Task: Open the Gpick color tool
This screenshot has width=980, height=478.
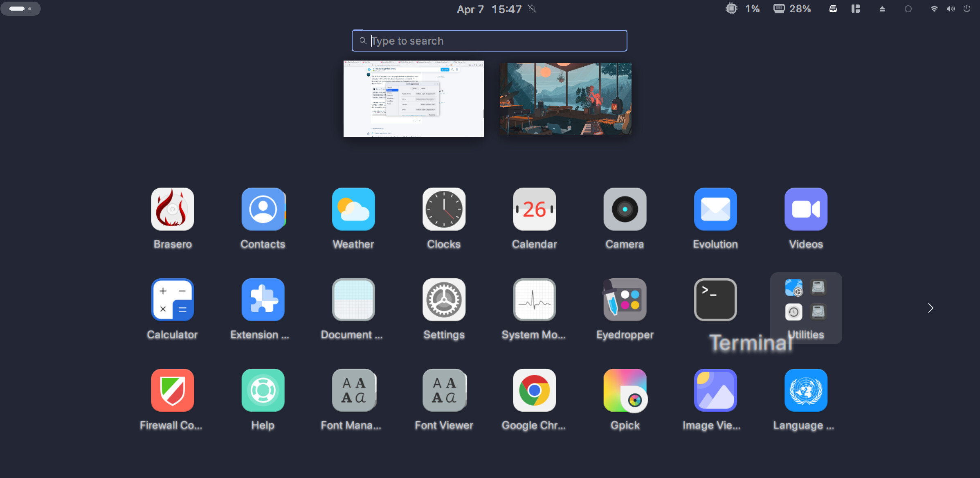Action: [625, 390]
